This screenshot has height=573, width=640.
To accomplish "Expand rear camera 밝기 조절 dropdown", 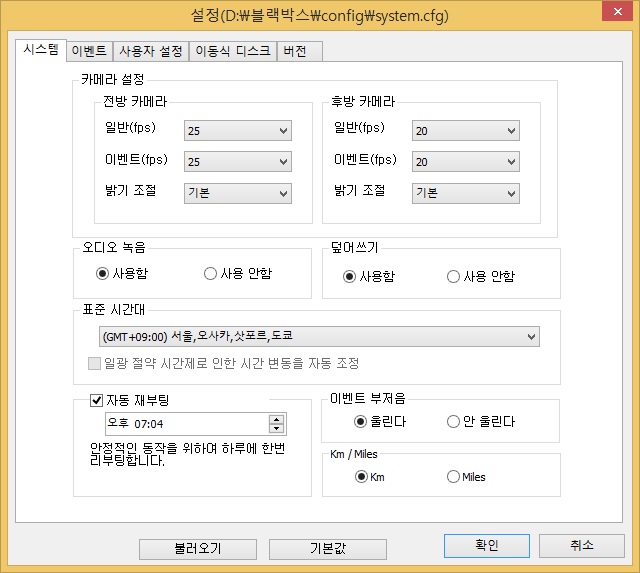I will tap(466, 193).
